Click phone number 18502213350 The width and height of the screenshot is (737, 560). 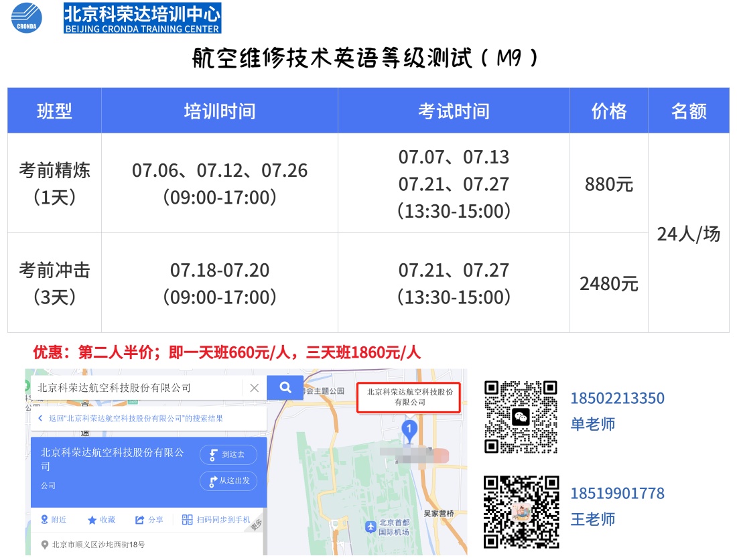click(x=617, y=399)
